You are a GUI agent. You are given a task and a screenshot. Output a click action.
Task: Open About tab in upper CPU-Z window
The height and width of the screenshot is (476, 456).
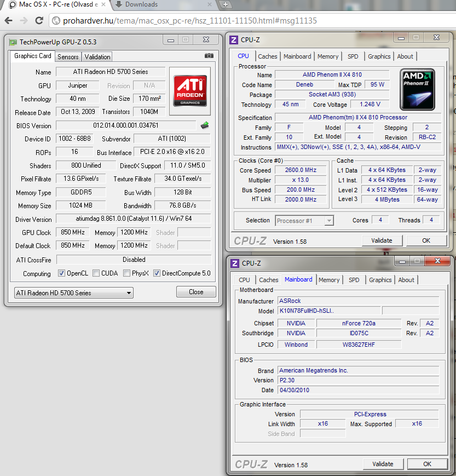click(x=405, y=56)
